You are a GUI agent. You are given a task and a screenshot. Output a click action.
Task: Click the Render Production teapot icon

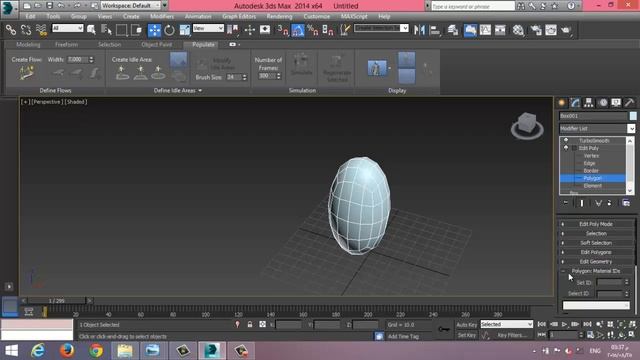pyautogui.click(x=566, y=30)
